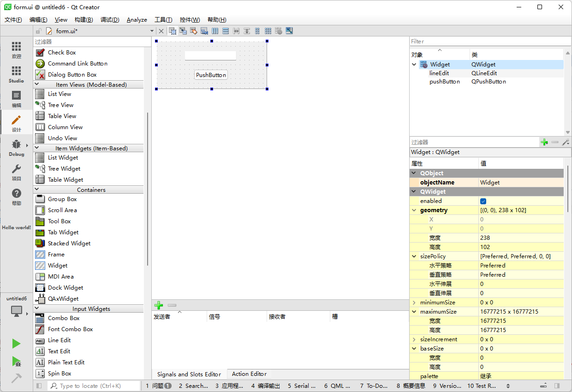The height and width of the screenshot is (392, 572).
Task: Open the untitled6 kit selector
Action: point(17,308)
